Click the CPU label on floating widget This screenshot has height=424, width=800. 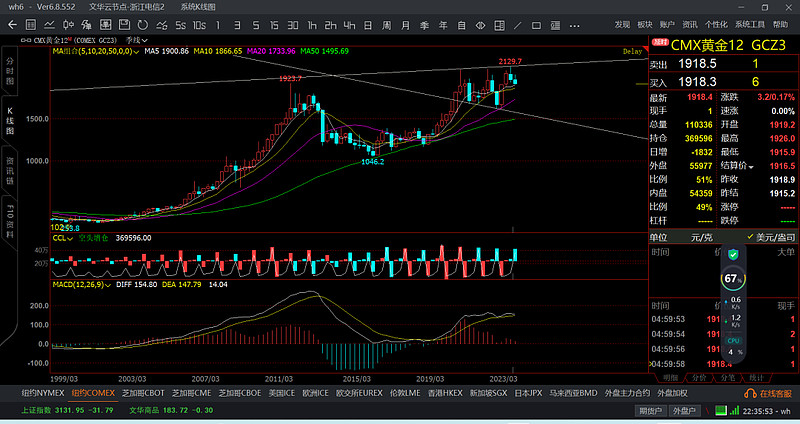(x=733, y=340)
